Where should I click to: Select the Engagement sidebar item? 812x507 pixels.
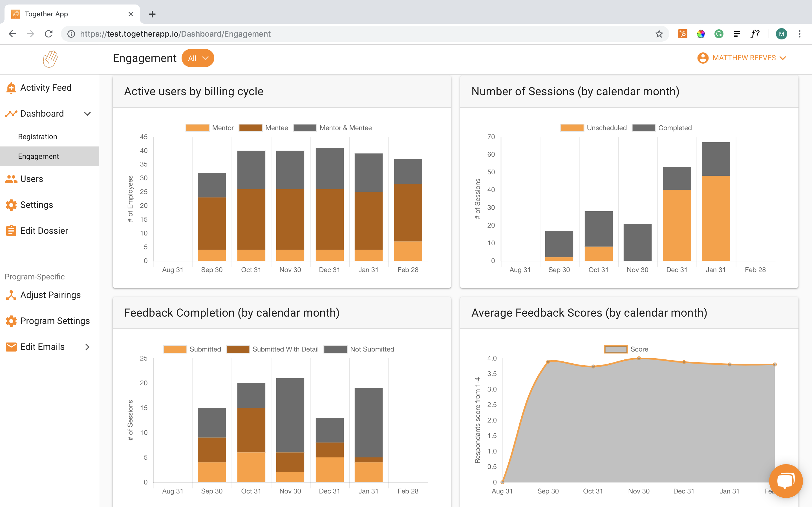point(39,156)
